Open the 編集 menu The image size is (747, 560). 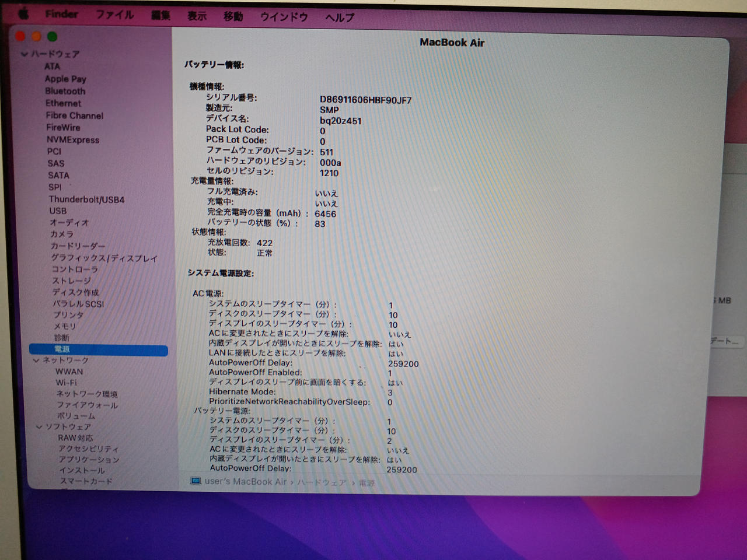160,15
